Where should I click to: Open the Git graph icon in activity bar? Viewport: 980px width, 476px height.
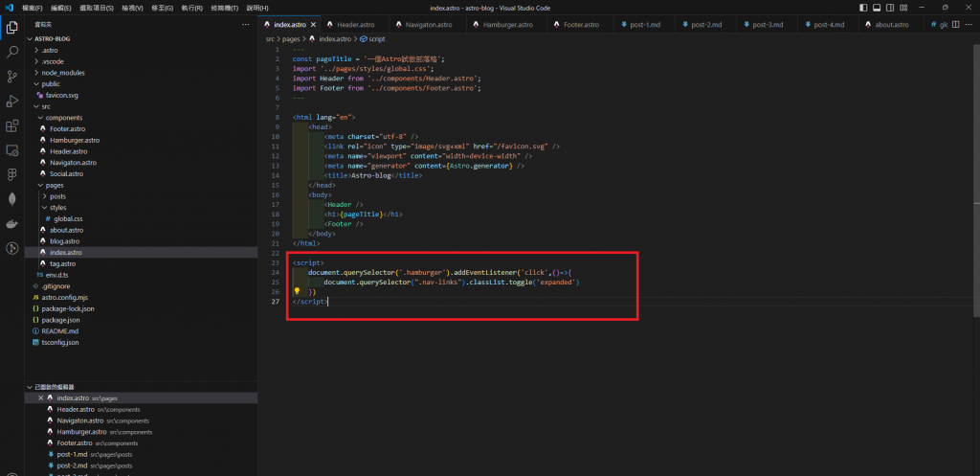11,248
